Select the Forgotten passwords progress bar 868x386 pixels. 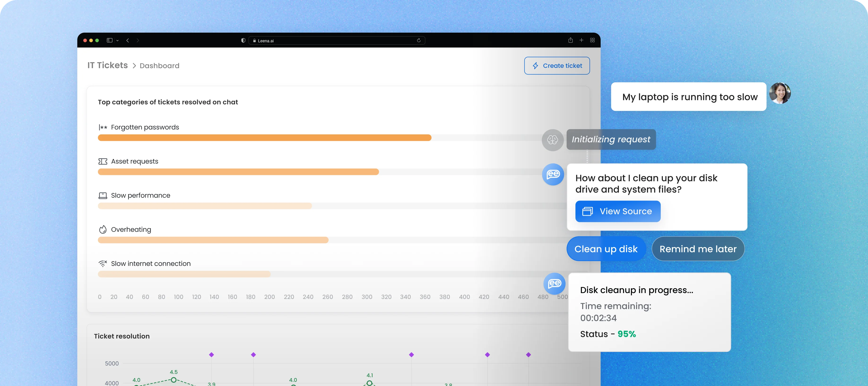coord(265,138)
